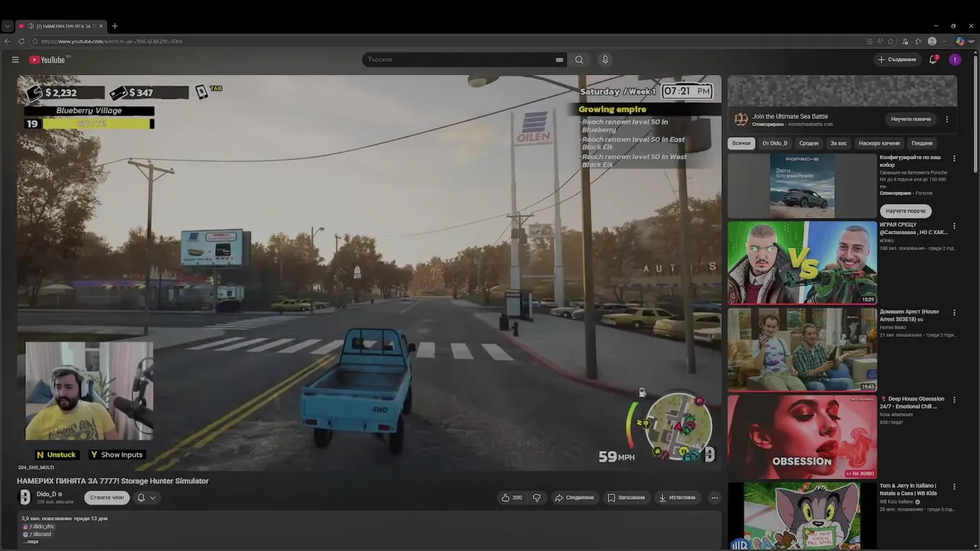Select the 'Гледани' filter chip
This screenshot has width=980, height=551.
coord(922,143)
